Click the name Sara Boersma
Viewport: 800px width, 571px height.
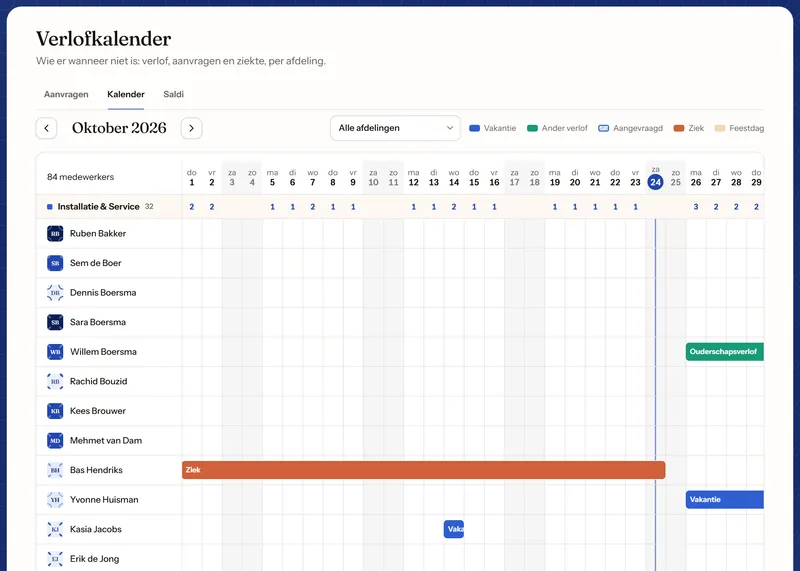click(x=98, y=322)
